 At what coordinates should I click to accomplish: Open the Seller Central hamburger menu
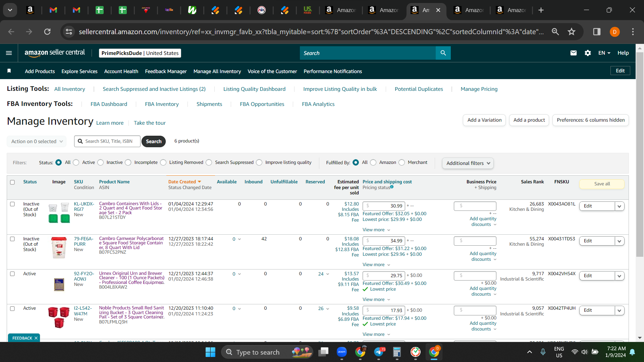pos(9,53)
